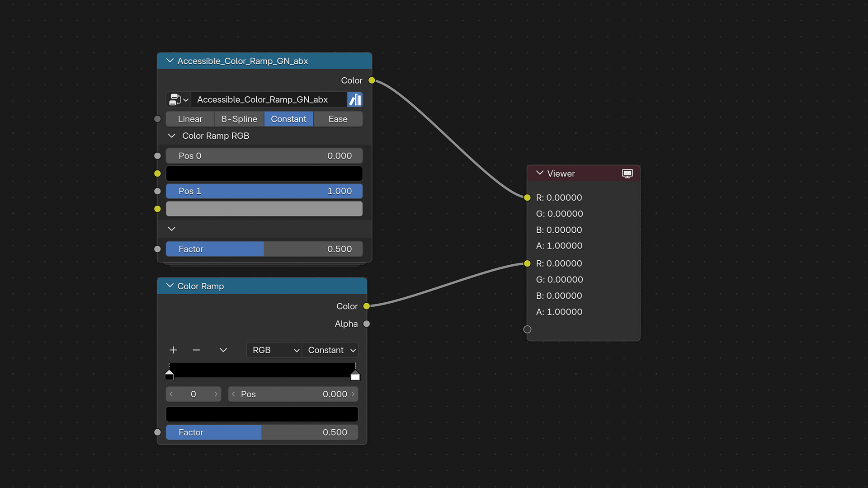
Task: Open the RGB color mode dropdown
Action: pos(274,350)
